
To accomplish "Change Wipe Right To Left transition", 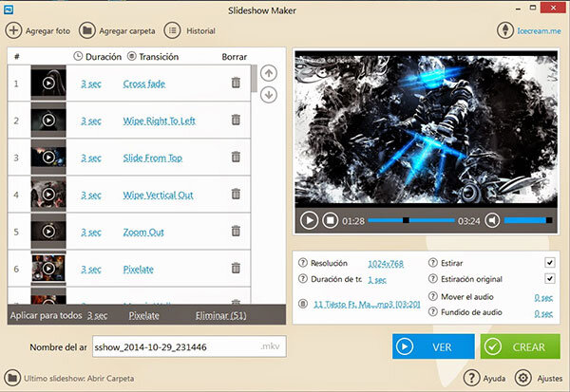I will pos(160,121).
